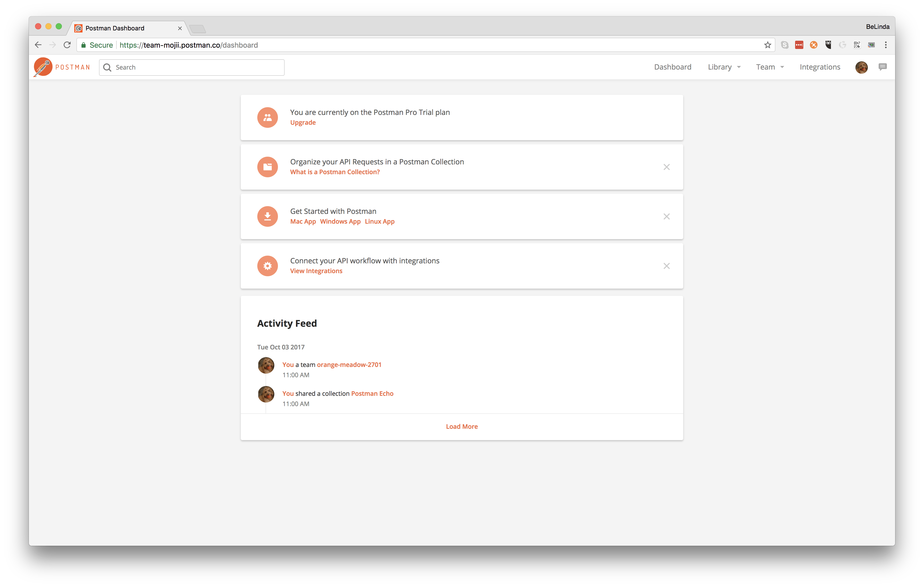Screen dimensions: 924x587
Task: Open a new browser tab
Action: (198, 29)
